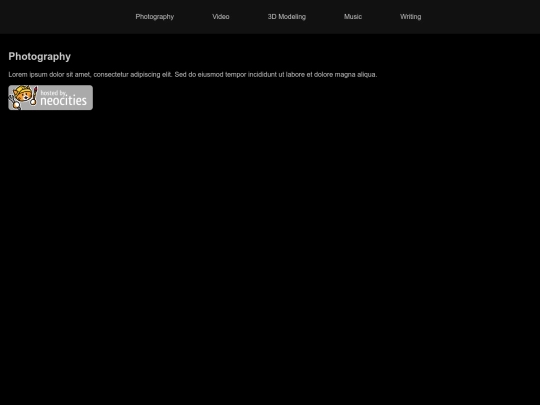Click the hosted by Neocities badge
This screenshot has width=540, height=405.
[51, 98]
